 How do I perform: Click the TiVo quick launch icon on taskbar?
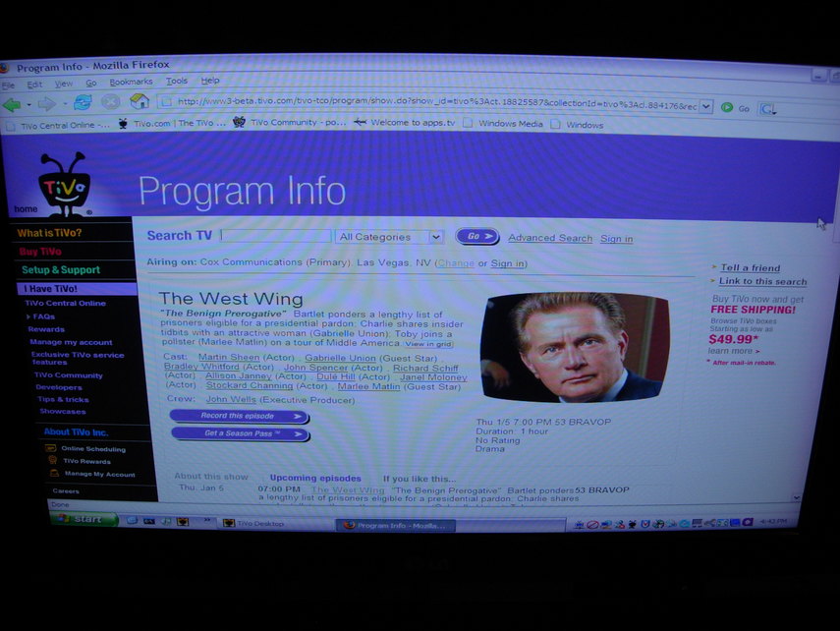point(183,521)
